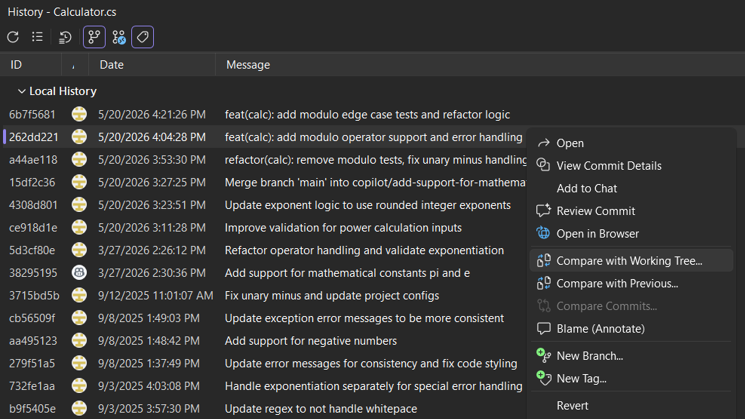Viewport: 745px width, 419px height.
Task: Choose Revert in context menu
Action: (631, 406)
